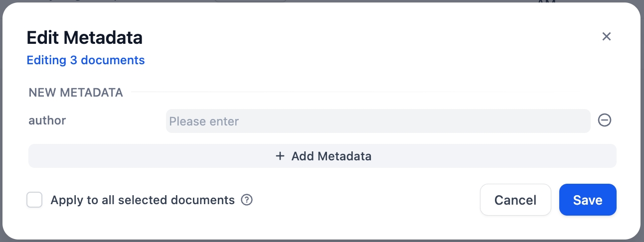
Task: Click the "Please enter" placeholder text
Action: (x=204, y=121)
